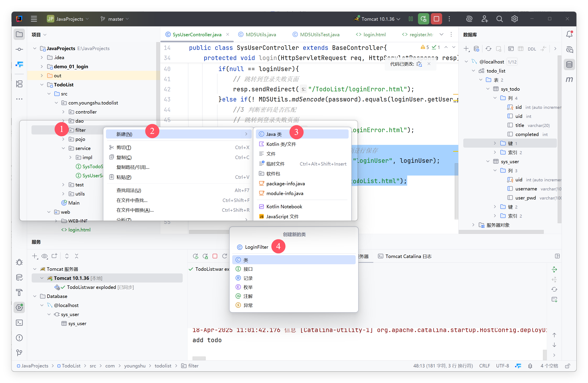The image size is (588, 383).
Task: Open IDE settings gear
Action: click(x=514, y=19)
